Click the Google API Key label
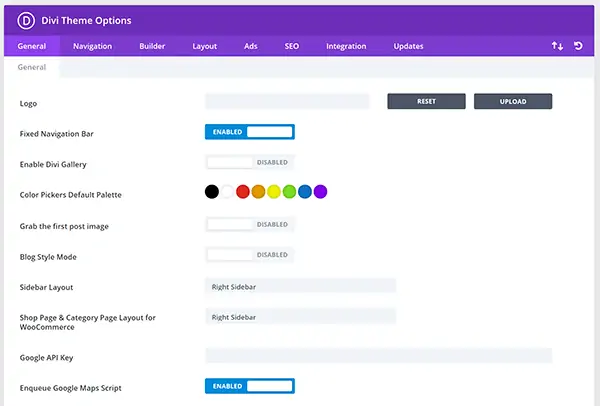Screen dimensions: 600x406 click(x=46, y=358)
